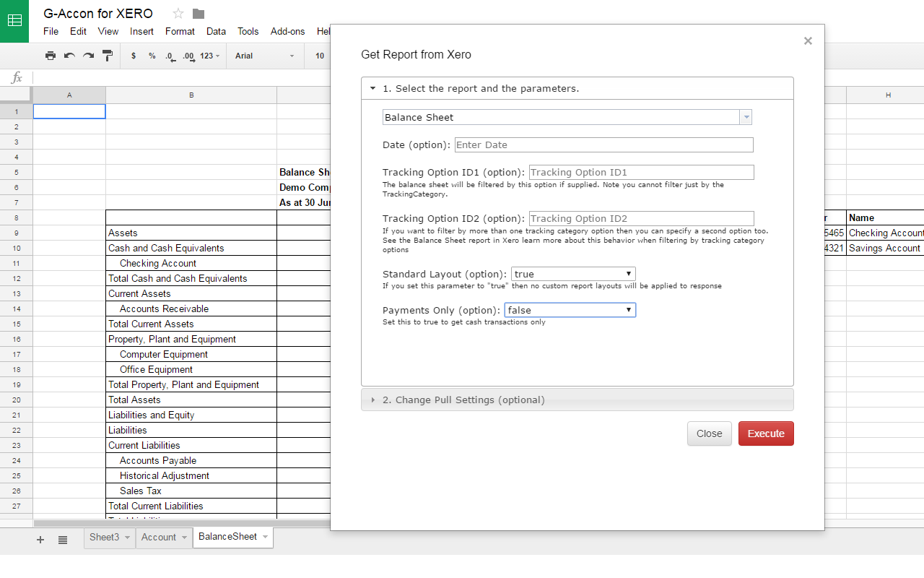This screenshot has height=578, width=924.
Task: Select row 5 header
Action: pyautogui.click(x=16, y=172)
